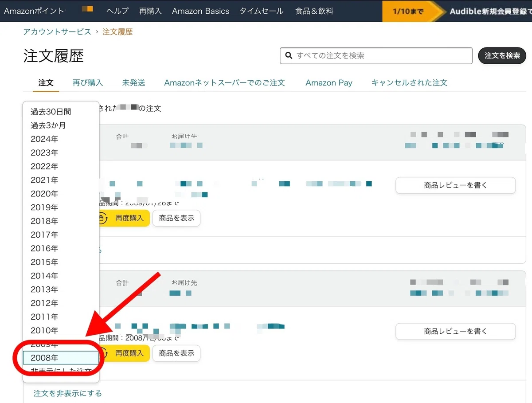The height and width of the screenshot is (403, 532).
Task: Open the キャンセルされた注文 tab
Action: (409, 82)
